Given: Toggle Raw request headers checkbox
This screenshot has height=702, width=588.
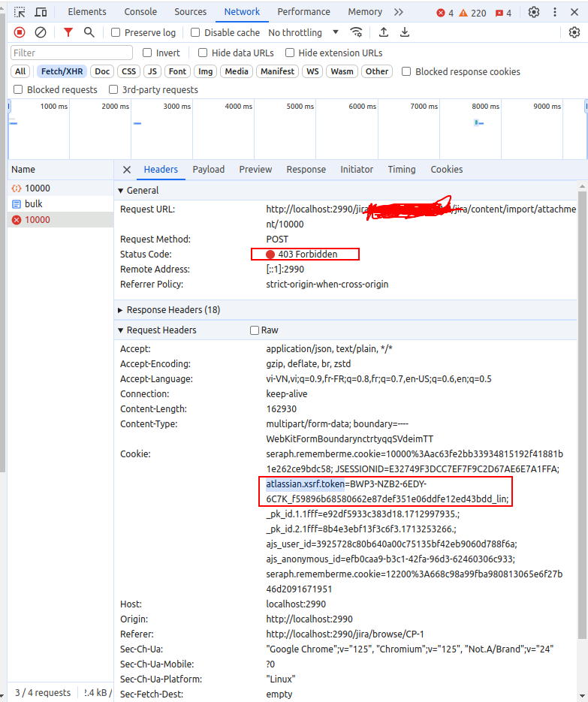Looking at the screenshot, I should (x=255, y=330).
